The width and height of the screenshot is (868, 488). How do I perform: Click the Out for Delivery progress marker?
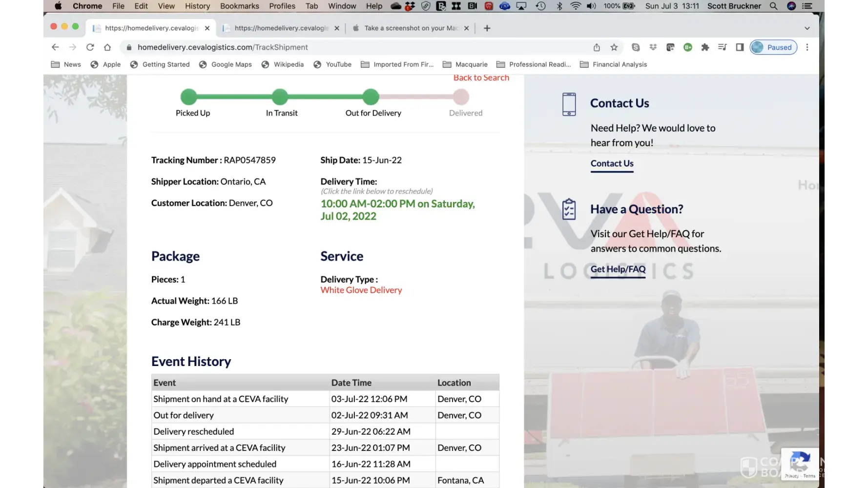pos(371,97)
